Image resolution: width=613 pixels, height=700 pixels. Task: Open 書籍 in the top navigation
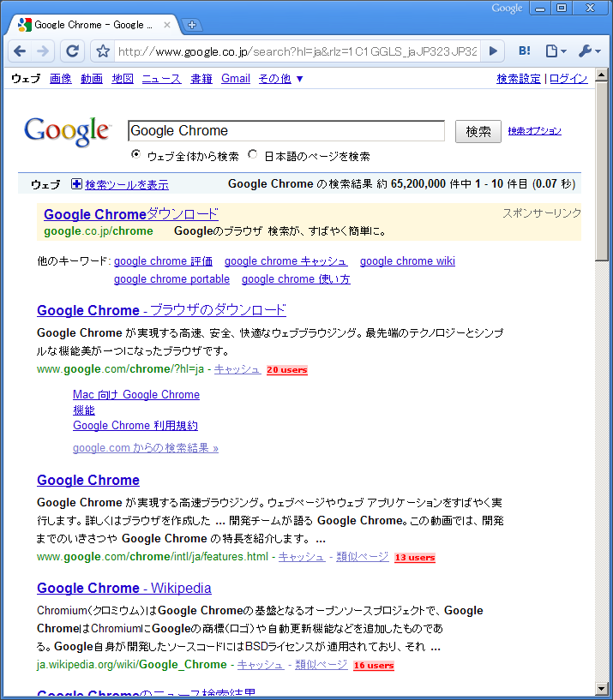tap(201, 79)
